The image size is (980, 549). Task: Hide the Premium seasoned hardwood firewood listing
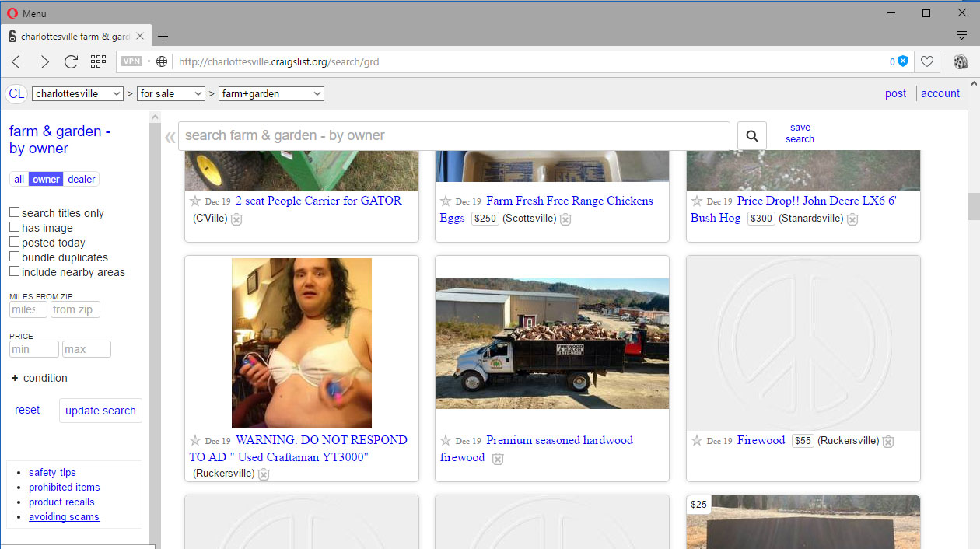point(498,459)
